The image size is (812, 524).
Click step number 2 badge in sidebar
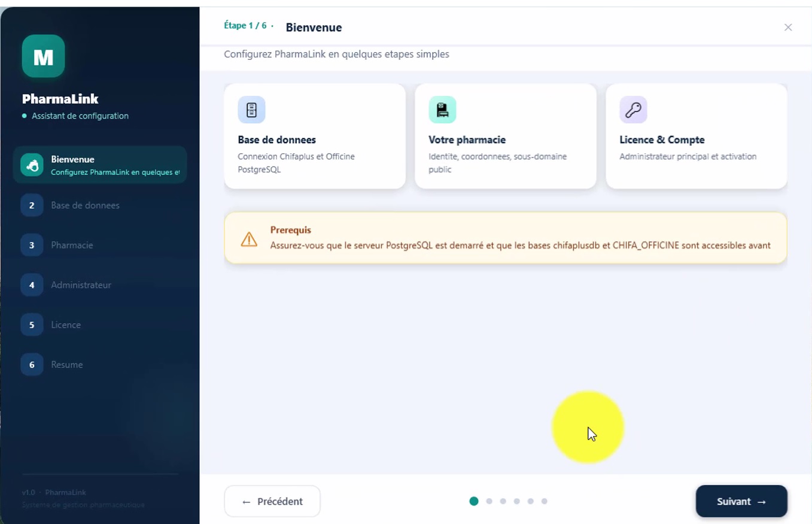point(32,205)
